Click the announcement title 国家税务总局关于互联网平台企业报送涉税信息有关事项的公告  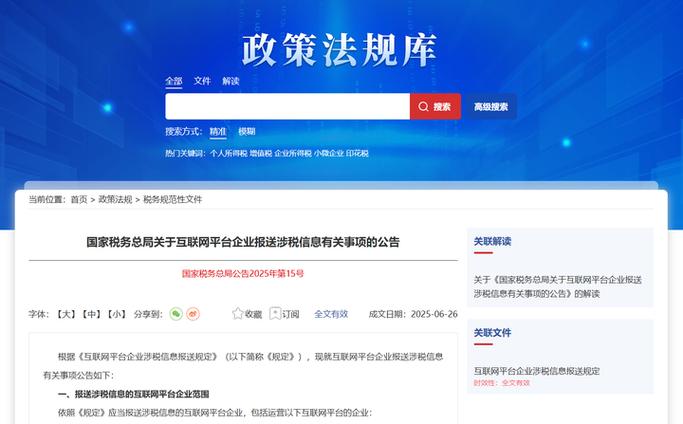pyautogui.click(x=243, y=242)
